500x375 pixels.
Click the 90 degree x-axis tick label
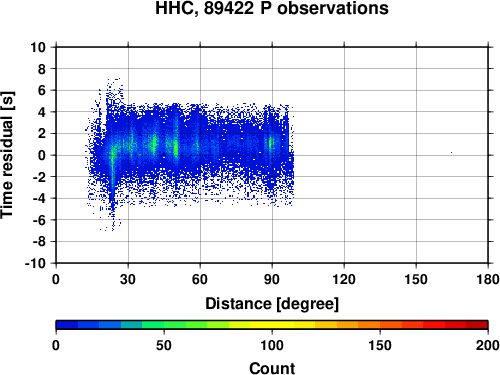point(272,279)
